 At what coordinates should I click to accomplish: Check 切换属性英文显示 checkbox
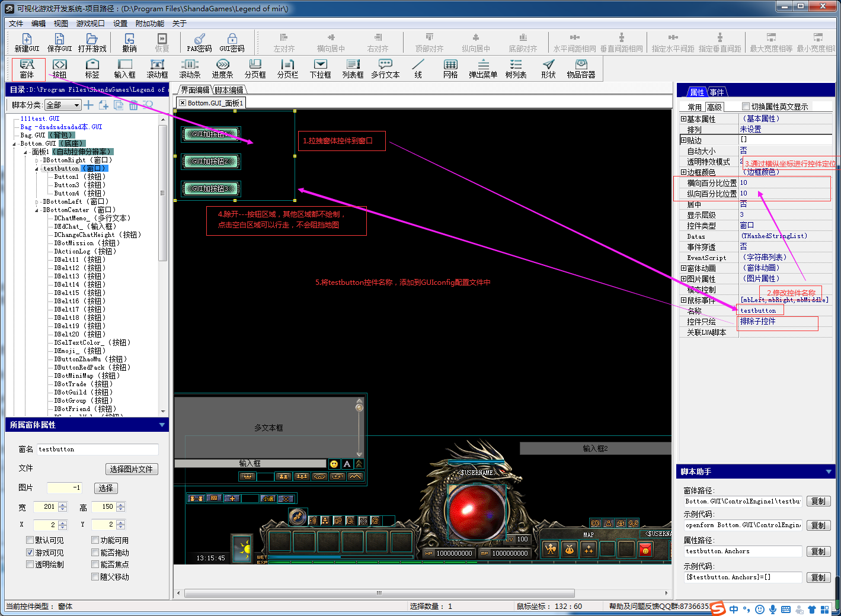(746, 107)
